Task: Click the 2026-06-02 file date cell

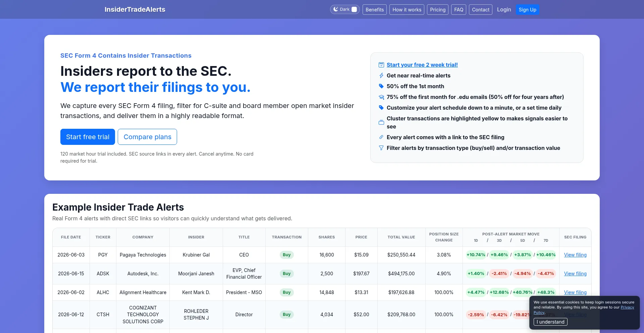Action: coord(71,292)
